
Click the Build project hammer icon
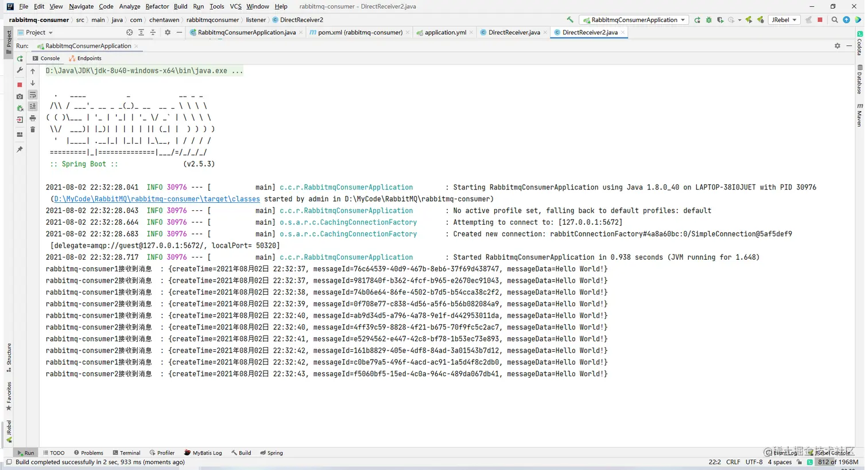(x=569, y=20)
